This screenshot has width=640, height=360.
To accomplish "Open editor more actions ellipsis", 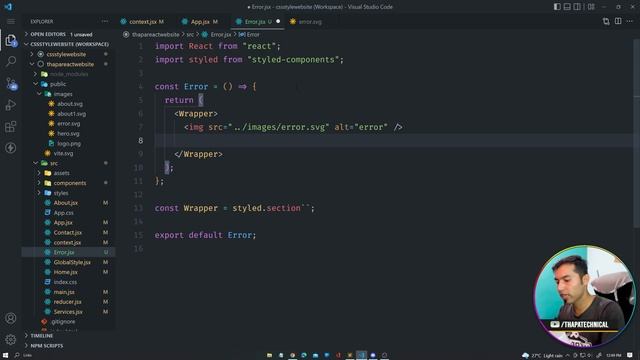I will (630, 21).
